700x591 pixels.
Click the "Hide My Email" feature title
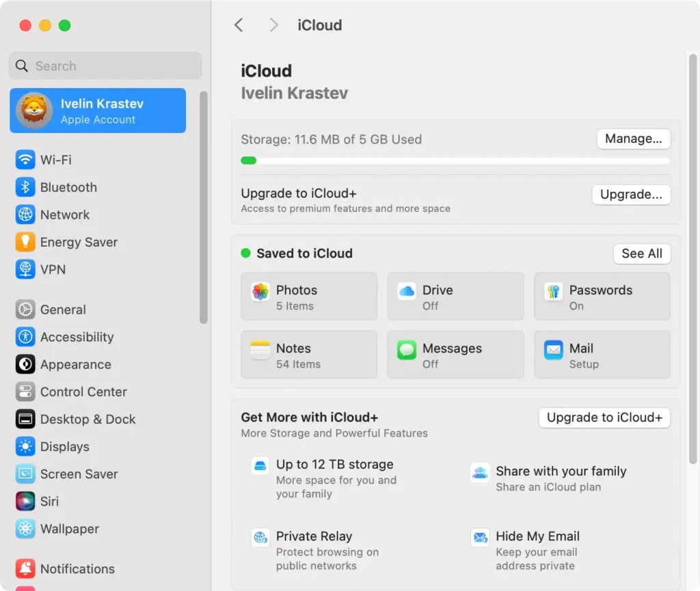(x=537, y=536)
